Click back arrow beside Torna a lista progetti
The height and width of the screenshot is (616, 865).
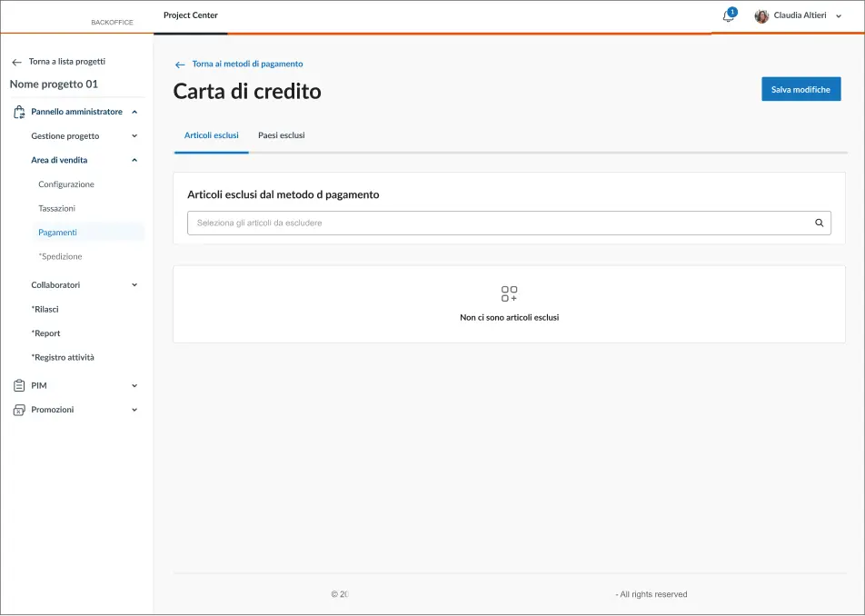[16, 62]
